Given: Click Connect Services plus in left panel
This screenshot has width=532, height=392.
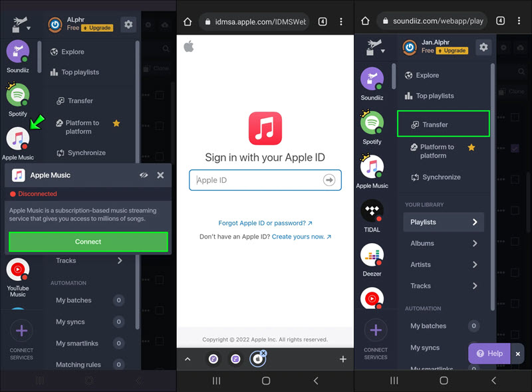Looking at the screenshot, I should 21,330.
